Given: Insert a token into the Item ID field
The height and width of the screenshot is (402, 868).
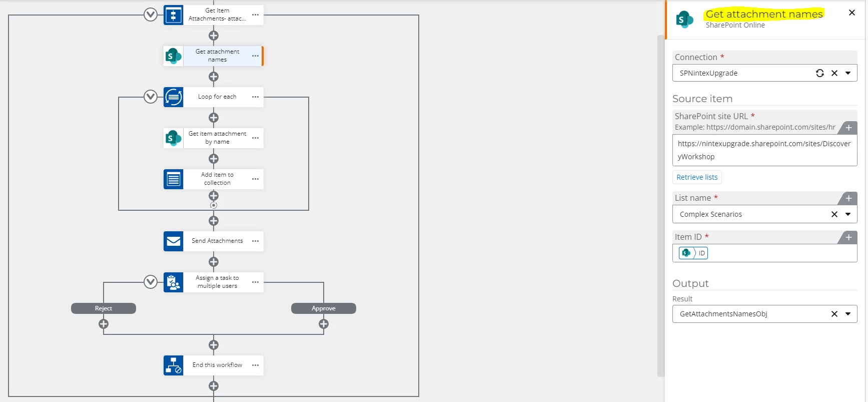Looking at the screenshot, I should pos(848,237).
